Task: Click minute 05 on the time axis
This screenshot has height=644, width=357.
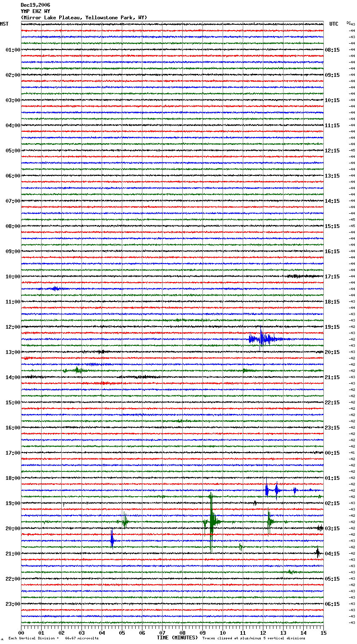Action: click(122, 633)
